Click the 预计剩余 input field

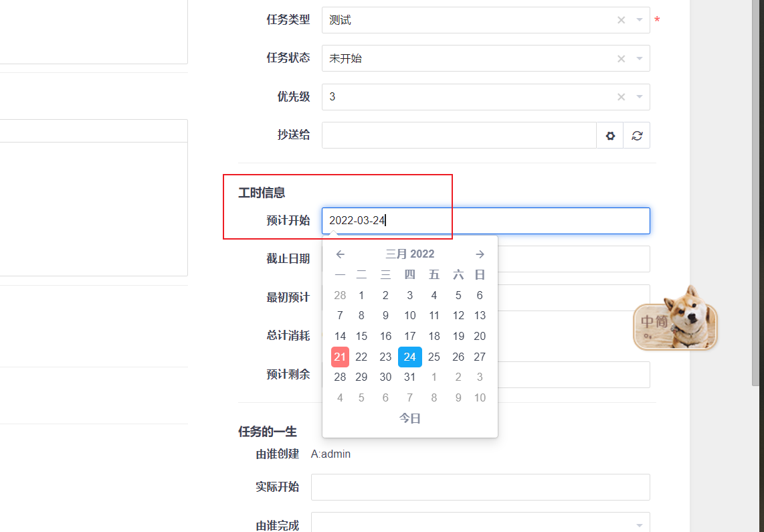coord(573,375)
